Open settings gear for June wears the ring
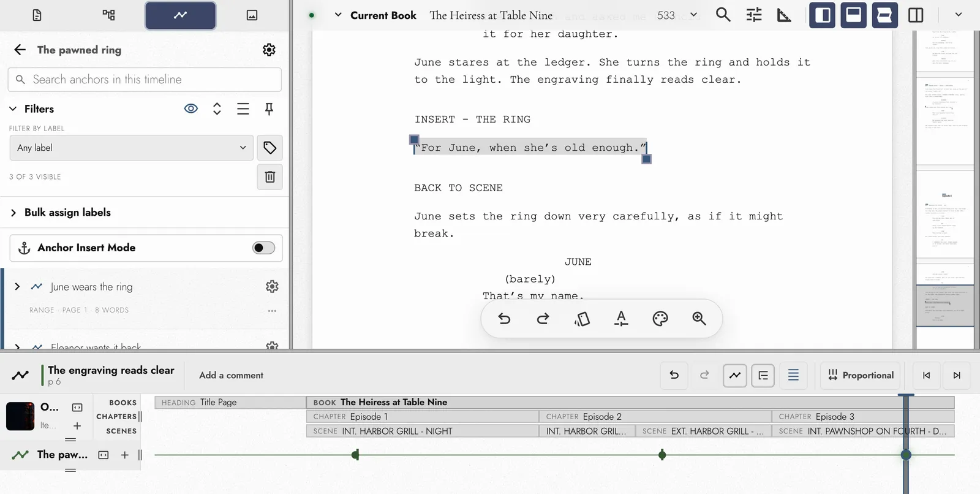Viewport: 980px width, 494px height. click(272, 286)
